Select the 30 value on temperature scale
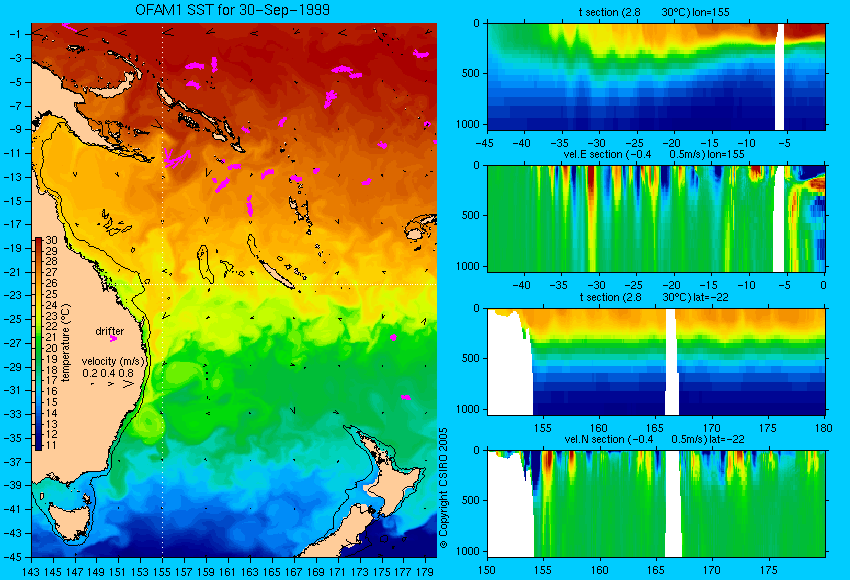 coord(51,240)
